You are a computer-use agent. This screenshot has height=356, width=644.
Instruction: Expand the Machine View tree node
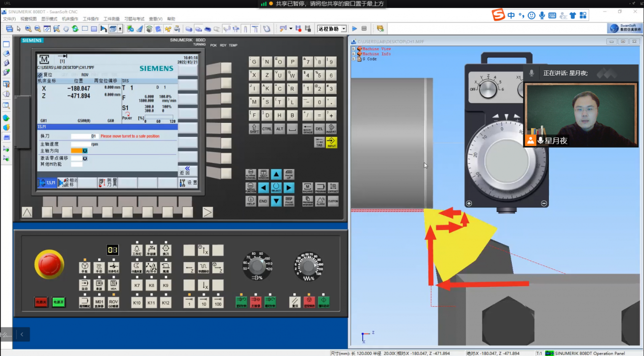[x=354, y=49]
